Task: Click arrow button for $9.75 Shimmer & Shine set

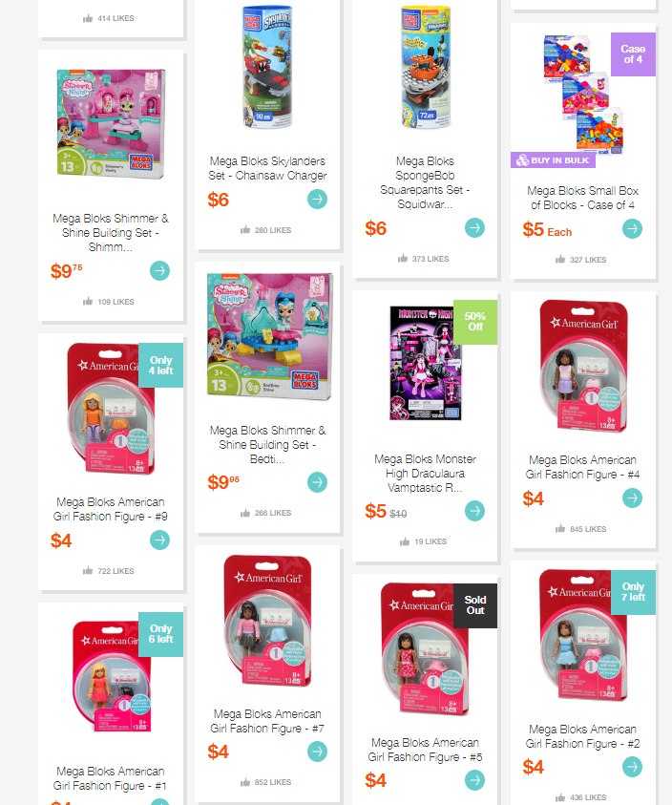Action: coord(159,270)
